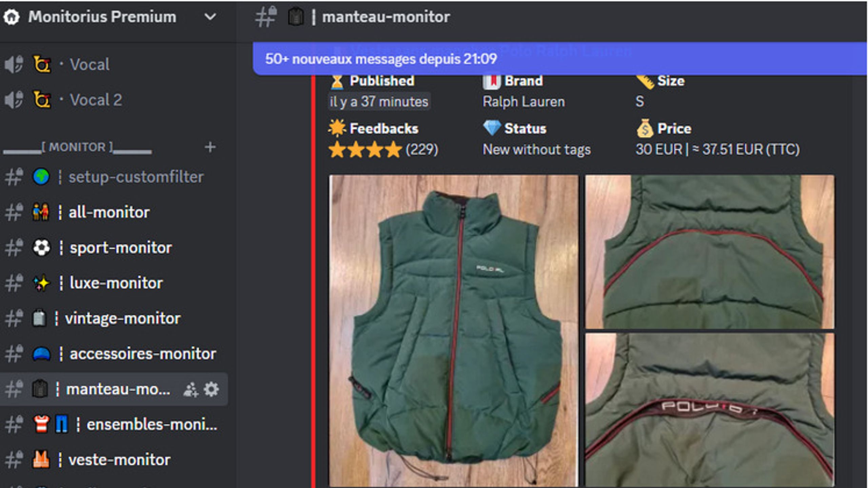Open manteau-monitor channel settings gear
This screenshot has height=488, width=868.
pos(212,389)
